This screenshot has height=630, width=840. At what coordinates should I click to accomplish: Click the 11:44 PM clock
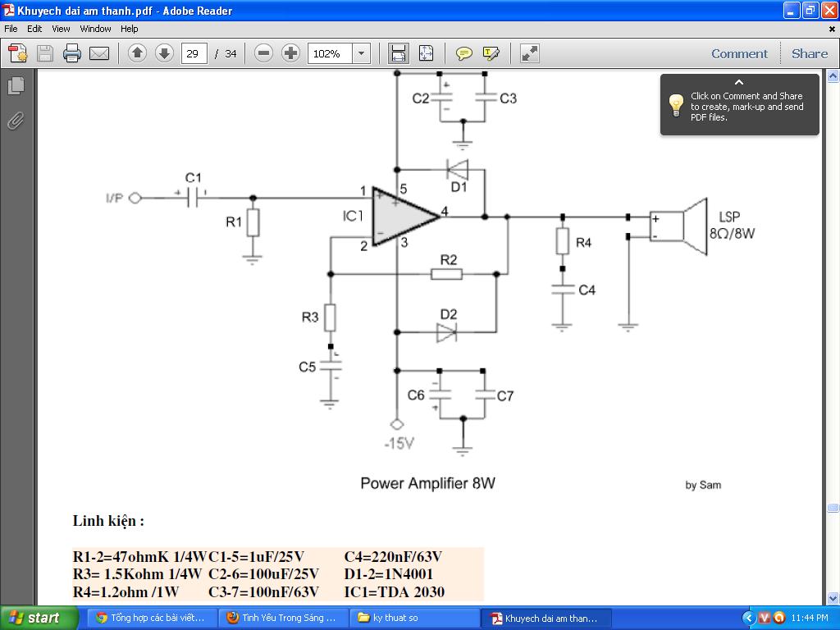(810, 619)
